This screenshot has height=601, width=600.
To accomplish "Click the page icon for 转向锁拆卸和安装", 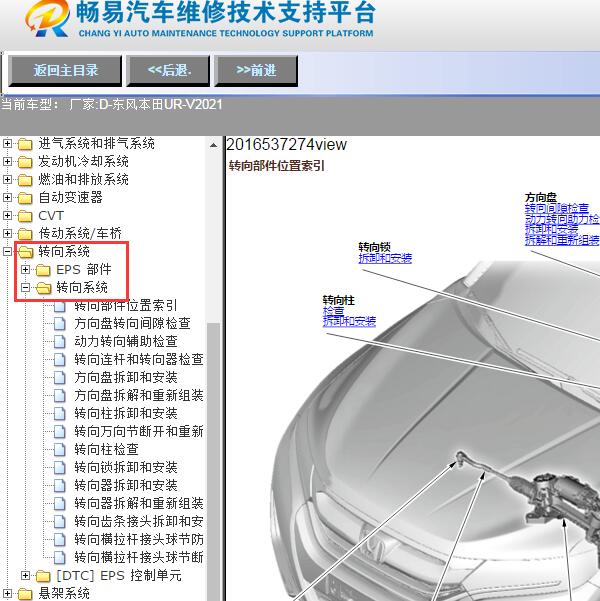I will (x=59, y=468).
